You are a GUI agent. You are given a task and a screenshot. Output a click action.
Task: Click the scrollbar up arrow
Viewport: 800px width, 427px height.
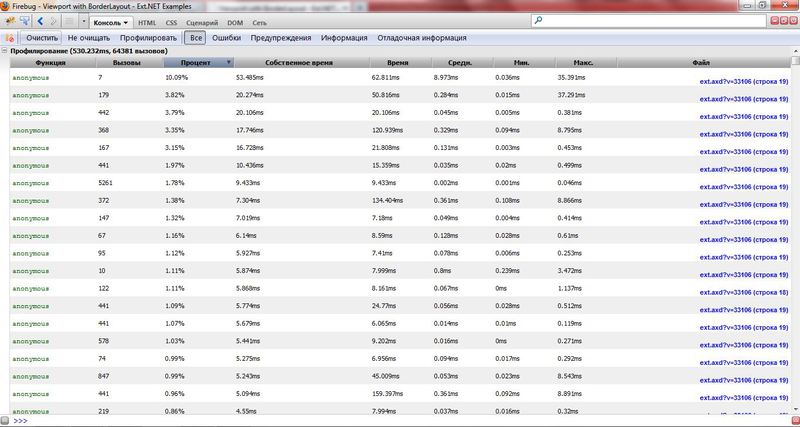pyautogui.click(x=795, y=52)
